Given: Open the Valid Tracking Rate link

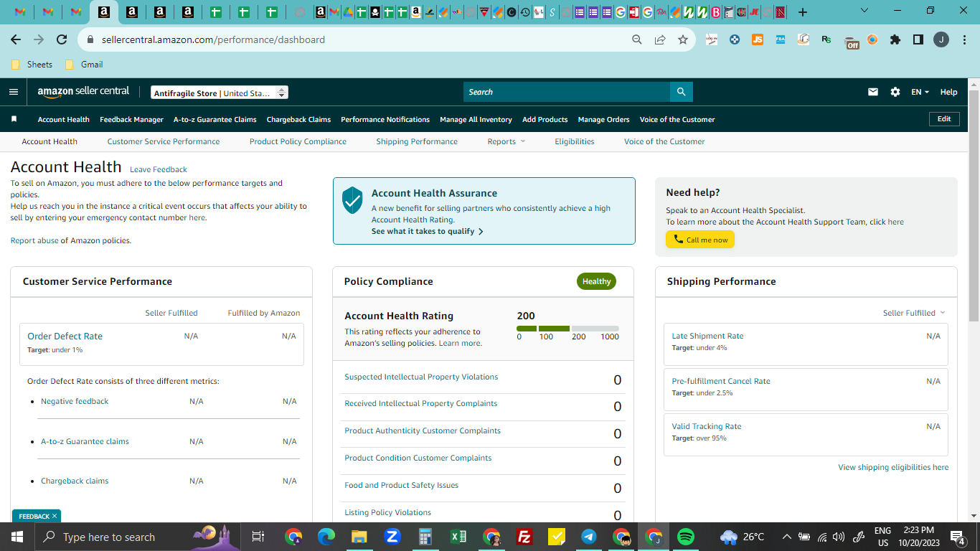Looking at the screenshot, I should click(x=707, y=426).
